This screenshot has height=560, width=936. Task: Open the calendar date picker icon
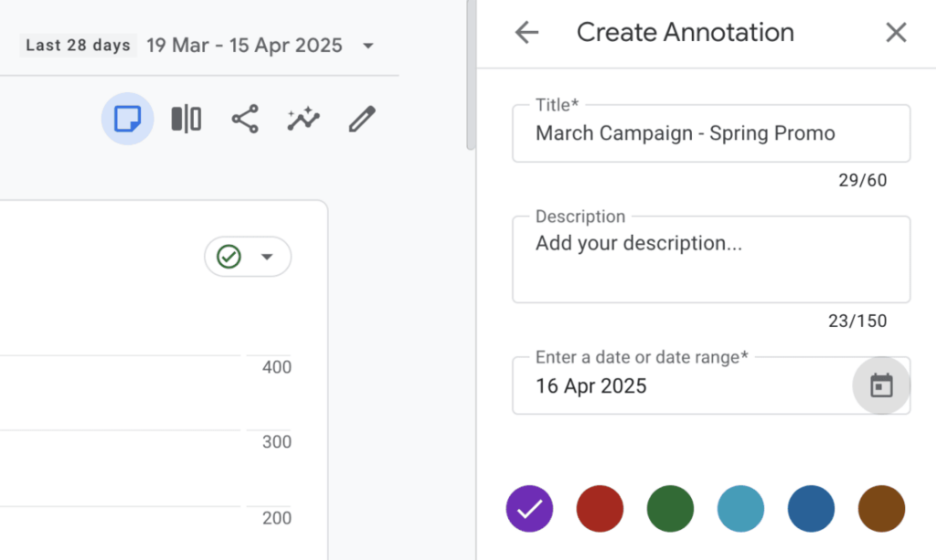click(880, 386)
